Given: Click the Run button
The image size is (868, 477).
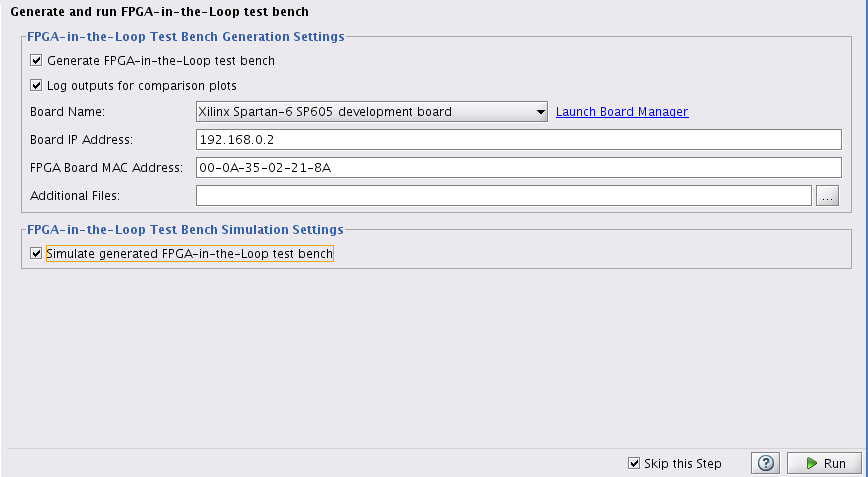Looking at the screenshot, I should coord(824,463).
